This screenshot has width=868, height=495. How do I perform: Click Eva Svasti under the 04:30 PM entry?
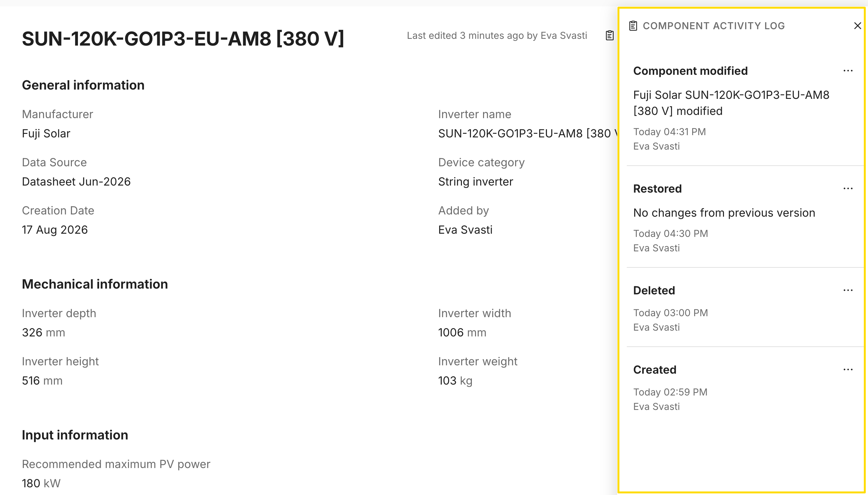pyautogui.click(x=656, y=248)
